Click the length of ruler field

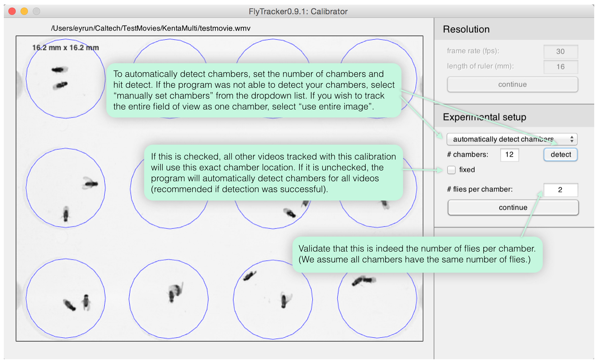(x=560, y=67)
